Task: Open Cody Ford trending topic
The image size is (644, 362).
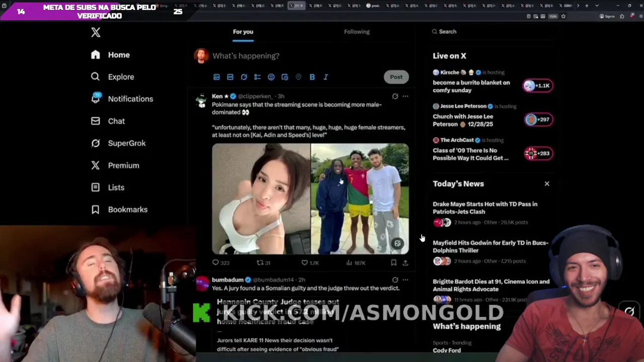Action: 447,350
